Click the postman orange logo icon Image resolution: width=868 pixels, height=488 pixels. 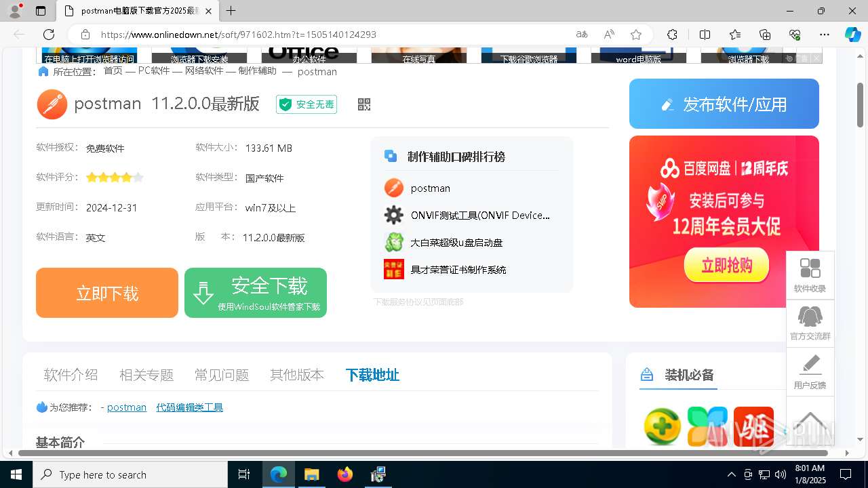click(x=52, y=104)
